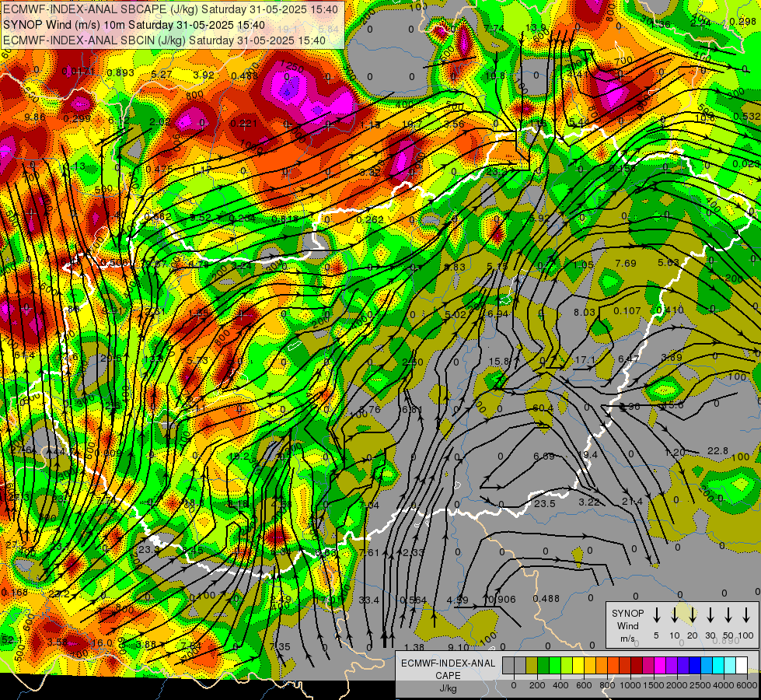Click the 50 m/s wind arrow in legend
This screenshot has height=700, width=761.
pos(728,615)
